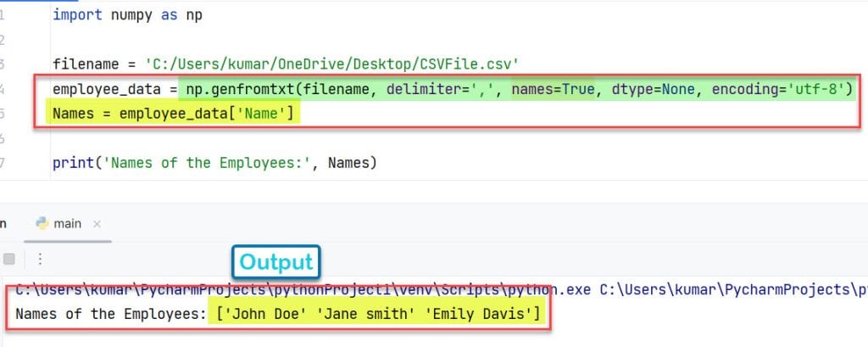
Task: Select the main run configuration tab
Action: [x=68, y=224]
